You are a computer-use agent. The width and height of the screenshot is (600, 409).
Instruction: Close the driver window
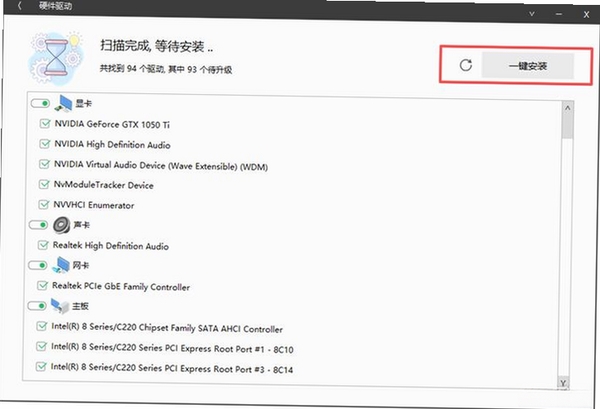tap(586, 15)
